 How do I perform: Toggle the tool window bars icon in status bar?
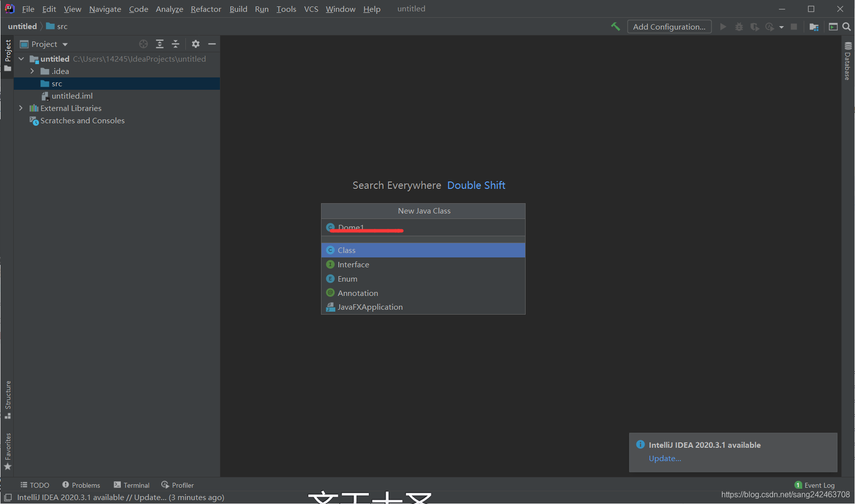coord(8,497)
